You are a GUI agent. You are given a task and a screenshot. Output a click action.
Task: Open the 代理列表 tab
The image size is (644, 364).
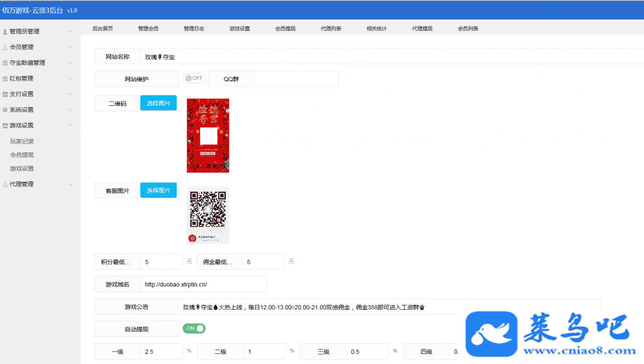point(331,28)
